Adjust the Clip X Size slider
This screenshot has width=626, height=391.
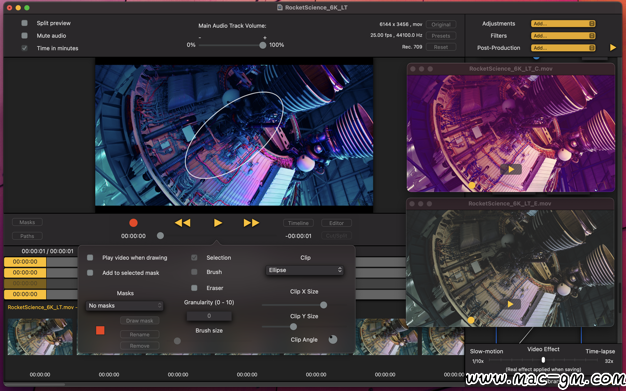point(295,305)
